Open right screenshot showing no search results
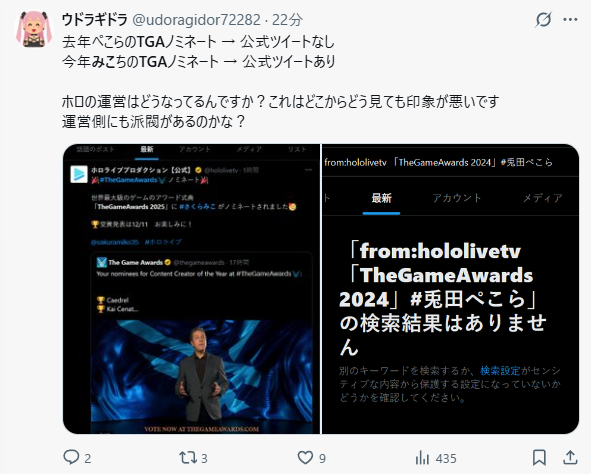 point(450,289)
